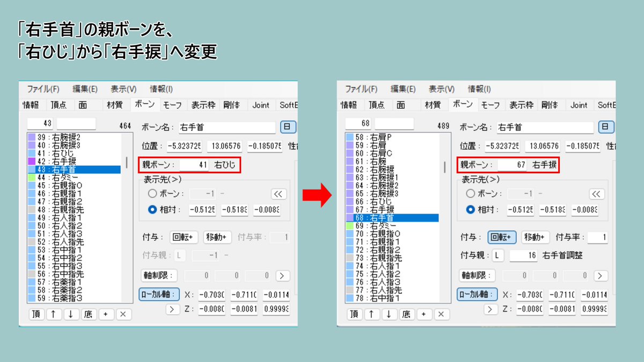
Task: Select list row '41 : 右ひじ'
Action: click(x=74, y=153)
